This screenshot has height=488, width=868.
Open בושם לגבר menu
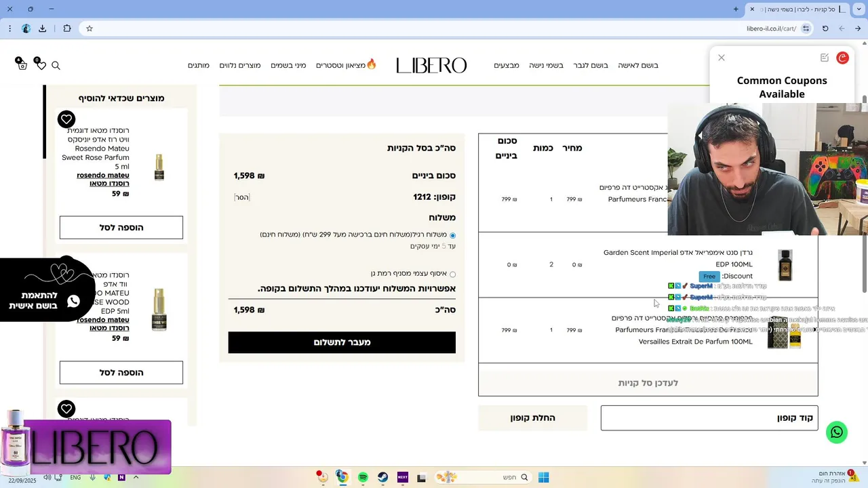point(591,66)
